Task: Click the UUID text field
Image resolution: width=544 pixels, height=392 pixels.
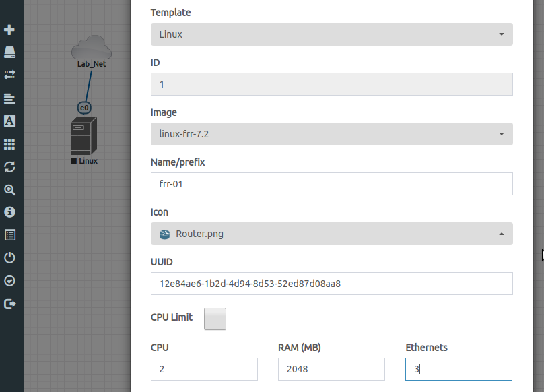Action: point(331,284)
